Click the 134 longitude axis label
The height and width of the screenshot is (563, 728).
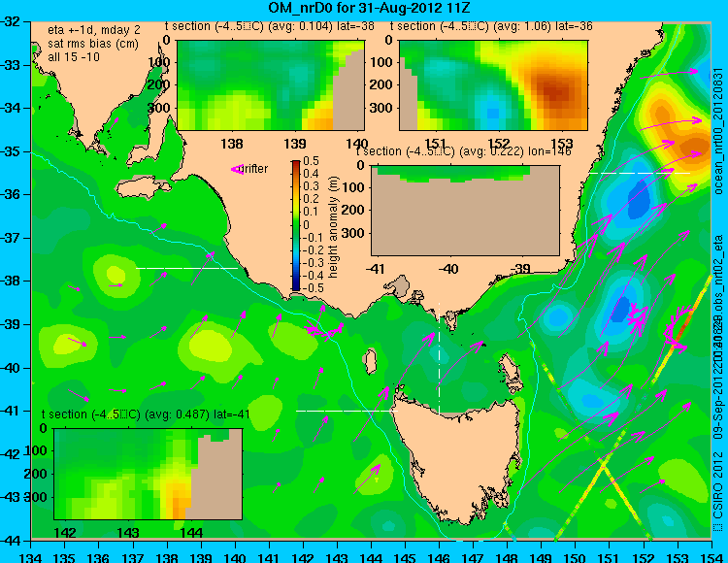click(31, 557)
